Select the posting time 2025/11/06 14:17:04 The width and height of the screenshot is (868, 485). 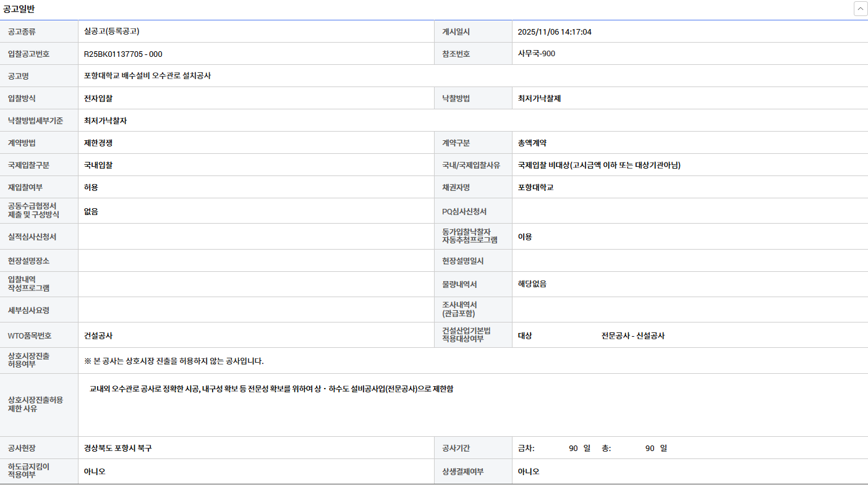coord(554,32)
